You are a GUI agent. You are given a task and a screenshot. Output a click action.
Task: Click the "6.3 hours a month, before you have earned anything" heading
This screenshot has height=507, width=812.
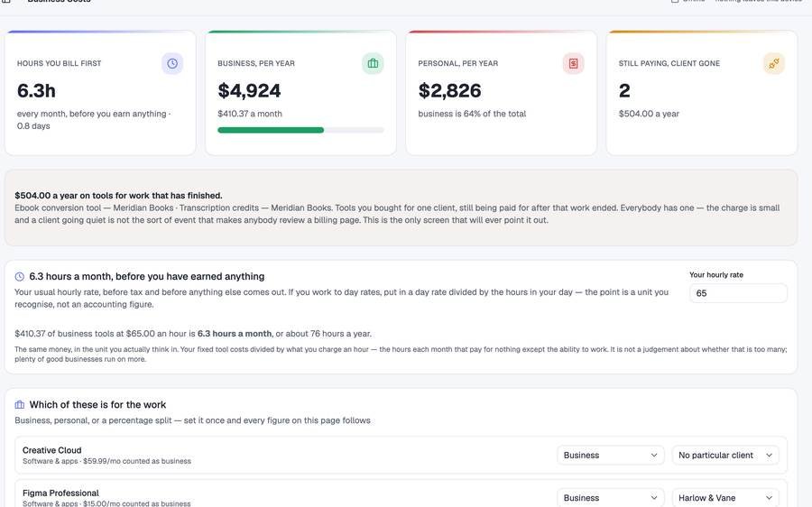146,277
